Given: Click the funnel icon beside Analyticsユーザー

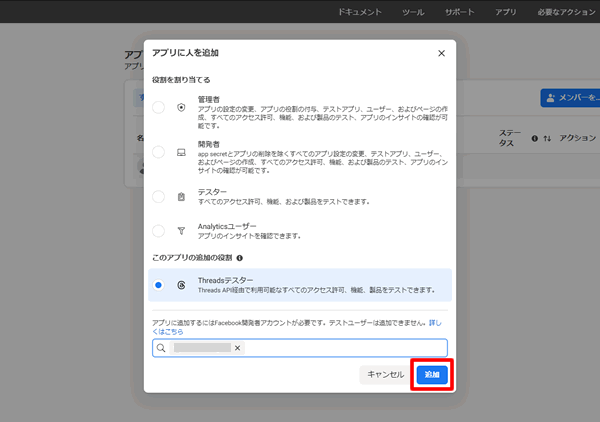Looking at the screenshot, I should pos(181,230).
